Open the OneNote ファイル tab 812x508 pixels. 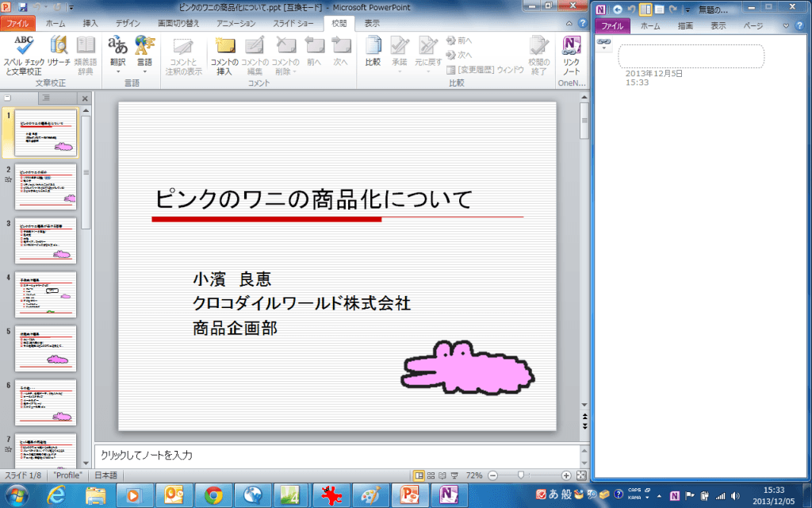(x=612, y=26)
